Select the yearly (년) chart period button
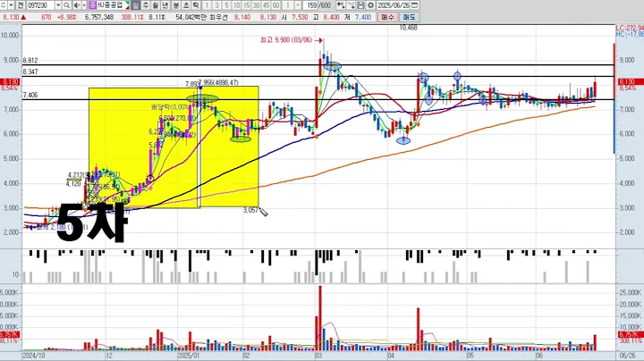Screen dimensions: 644x361 (165, 5)
